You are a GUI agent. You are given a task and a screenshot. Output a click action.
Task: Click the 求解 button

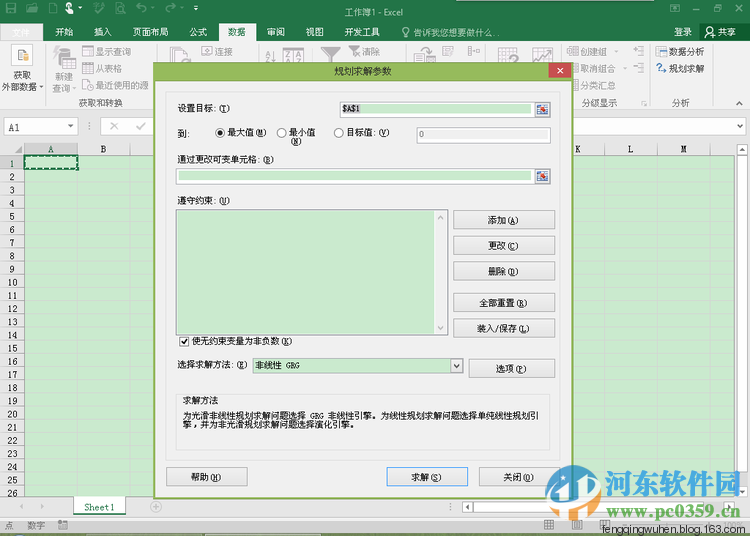click(x=427, y=477)
